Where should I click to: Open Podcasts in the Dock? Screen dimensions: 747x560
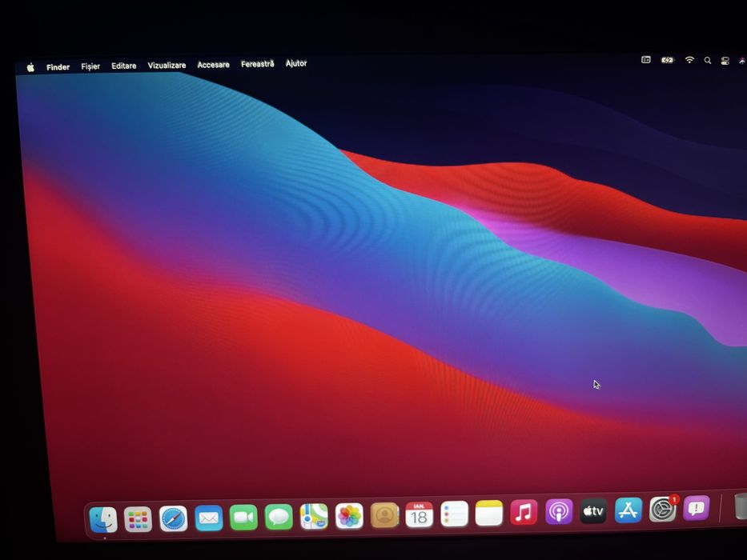559,512
